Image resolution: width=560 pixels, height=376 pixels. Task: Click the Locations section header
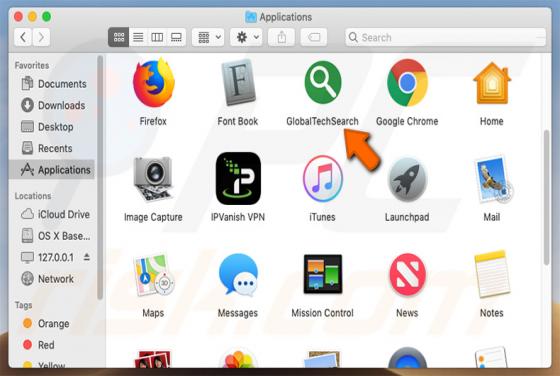(33, 196)
